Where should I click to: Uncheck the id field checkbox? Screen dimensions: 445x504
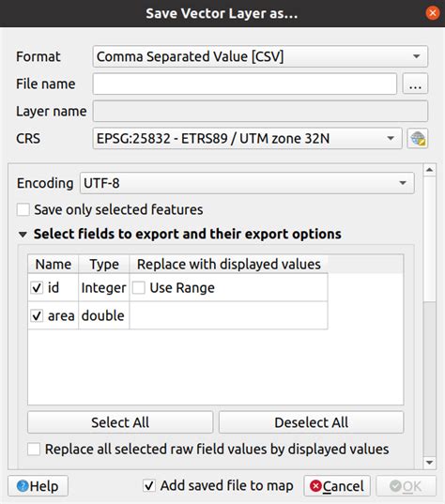point(37,288)
